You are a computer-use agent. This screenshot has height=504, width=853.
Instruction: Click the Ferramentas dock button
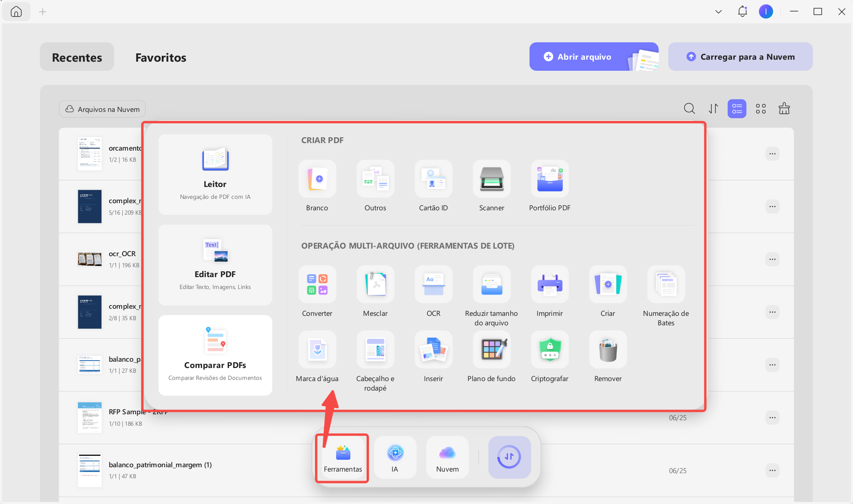tap(343, 457)
